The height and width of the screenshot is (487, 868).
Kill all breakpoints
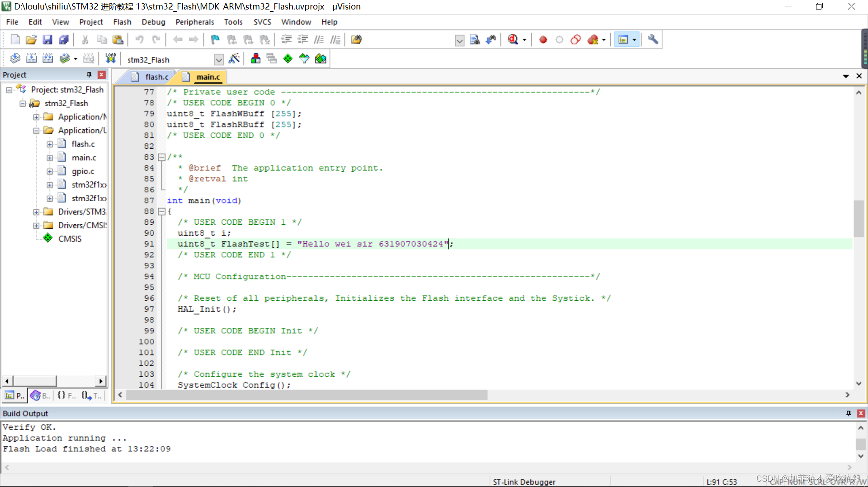click(x=593, y=39)
